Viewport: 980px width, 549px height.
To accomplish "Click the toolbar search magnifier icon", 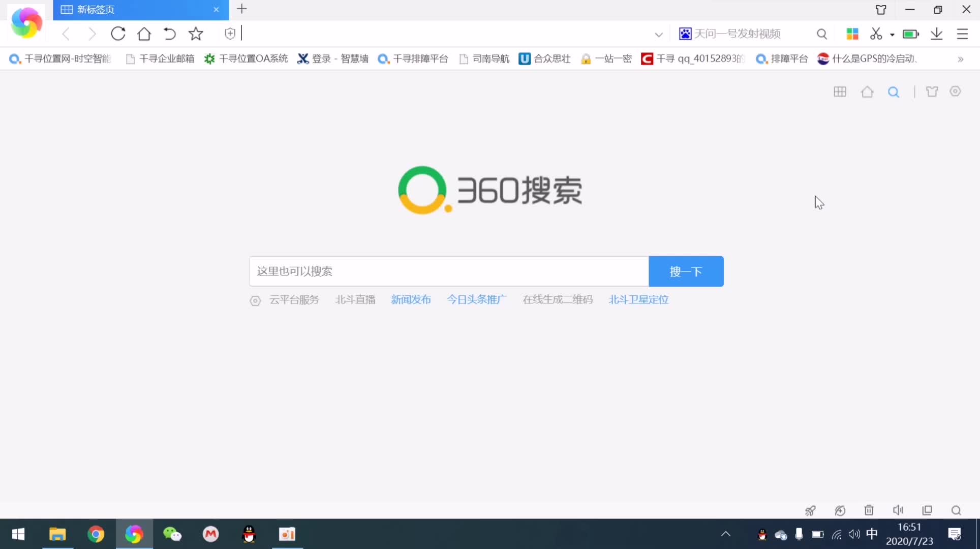I will (822, 34).
